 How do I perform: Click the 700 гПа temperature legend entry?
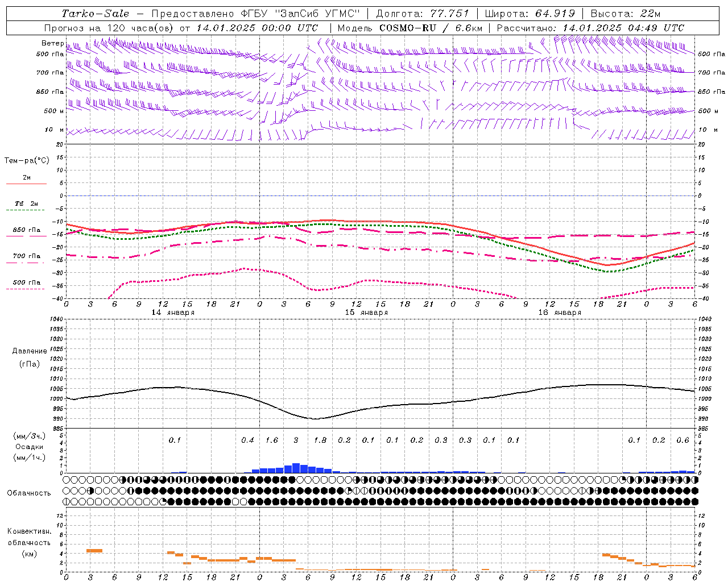click(27, 256)
